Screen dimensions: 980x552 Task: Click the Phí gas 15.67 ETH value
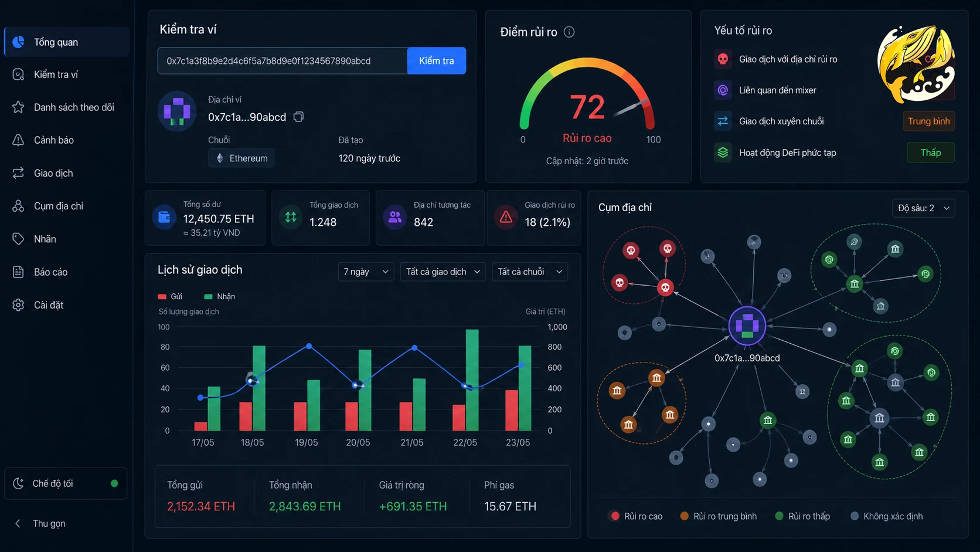[x=510, y=506]
